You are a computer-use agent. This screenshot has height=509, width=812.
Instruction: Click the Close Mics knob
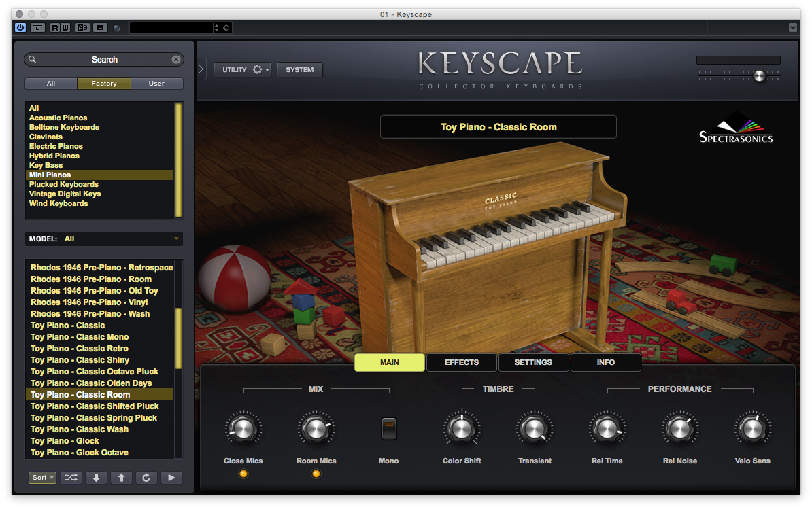pos(243,428)
